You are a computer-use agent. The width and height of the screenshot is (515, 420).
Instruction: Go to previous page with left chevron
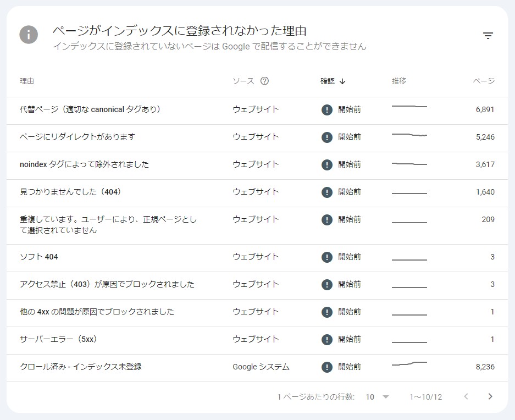[x=466, y=396]
